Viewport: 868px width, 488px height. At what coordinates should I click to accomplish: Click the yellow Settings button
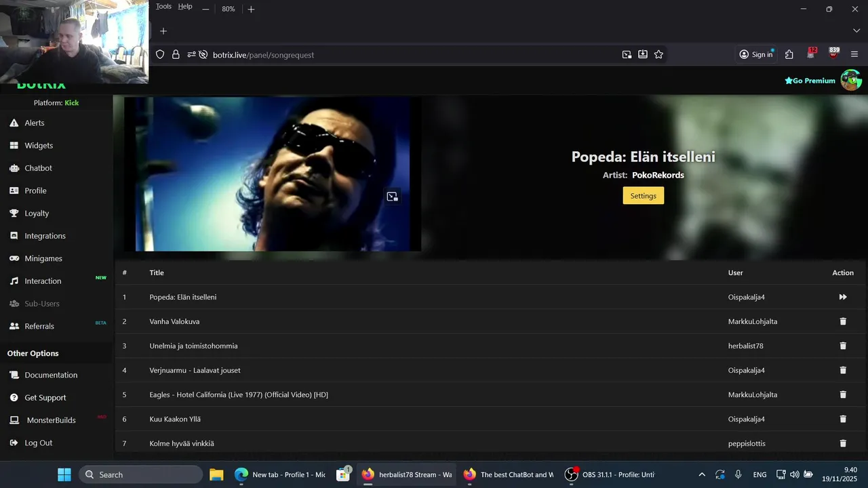[644, 196]
